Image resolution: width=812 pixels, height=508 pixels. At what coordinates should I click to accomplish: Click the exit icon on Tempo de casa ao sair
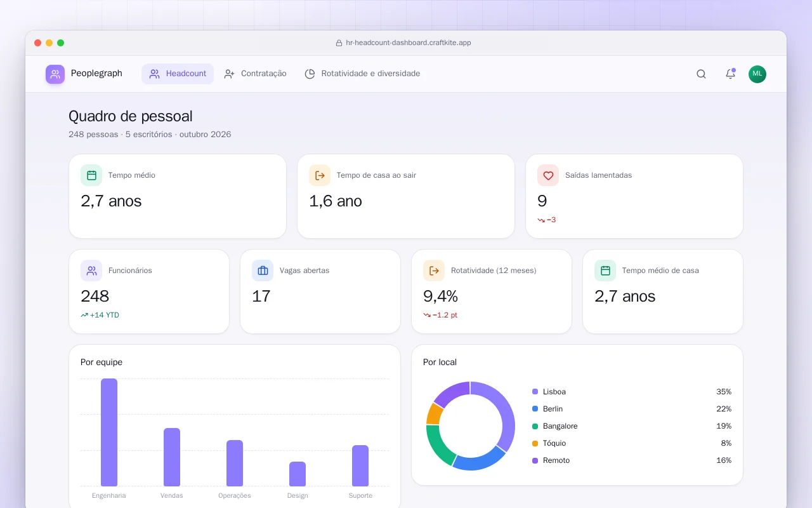(320, 175)
